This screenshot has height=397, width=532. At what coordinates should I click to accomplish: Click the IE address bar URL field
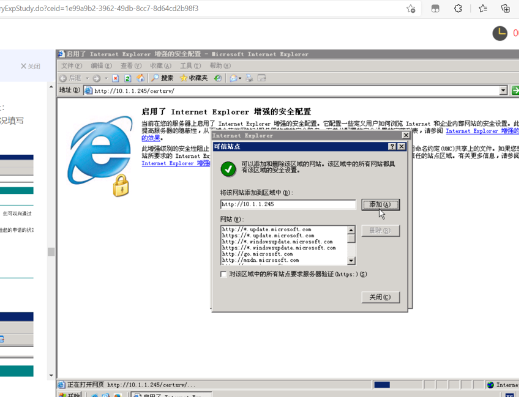point(296,91)
